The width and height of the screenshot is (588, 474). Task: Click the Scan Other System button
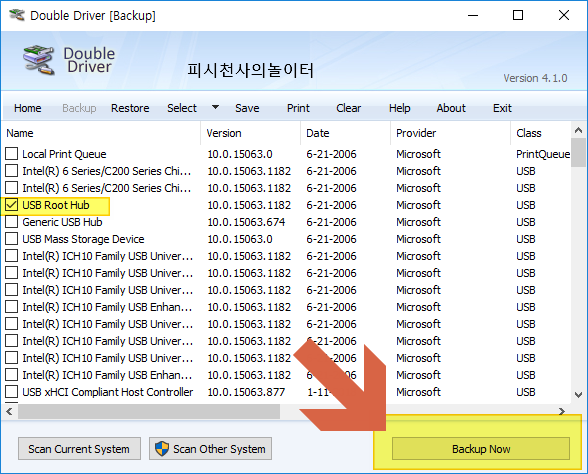click(210, 448)
